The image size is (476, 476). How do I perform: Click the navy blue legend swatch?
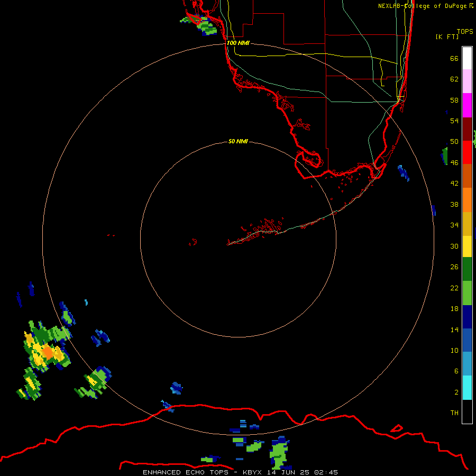(x=467, y=317)
